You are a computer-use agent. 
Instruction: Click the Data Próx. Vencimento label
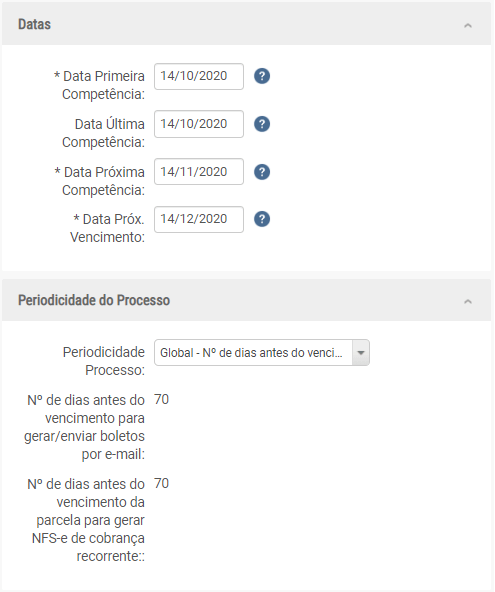click(x=108, y=228)
